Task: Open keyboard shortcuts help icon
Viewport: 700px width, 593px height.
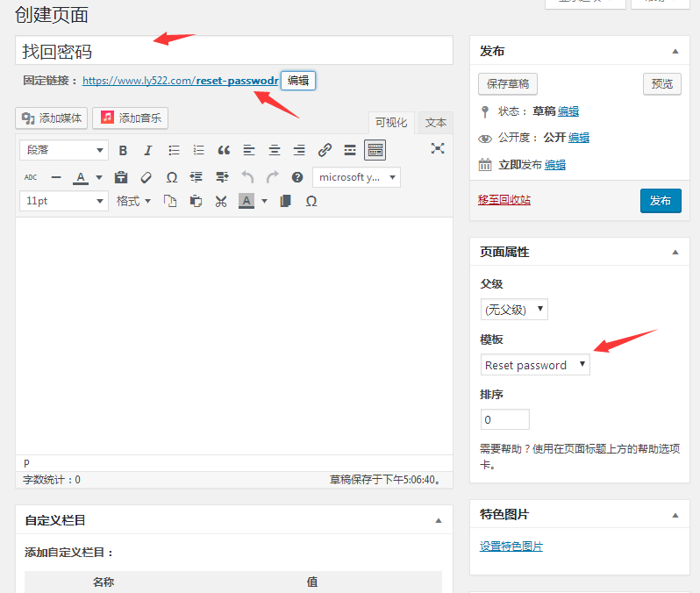Action: tap(297, 177)
